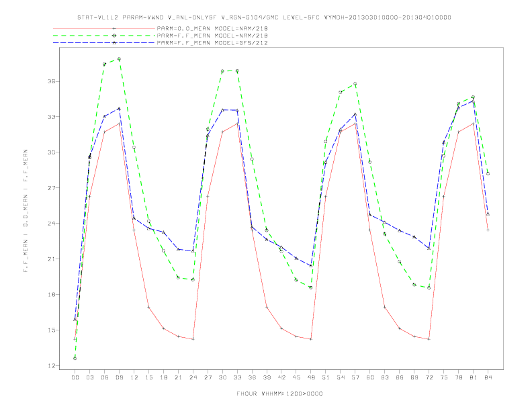Click y-axis tick label 33
532x411 pixels.
click(x=52, y=117)
